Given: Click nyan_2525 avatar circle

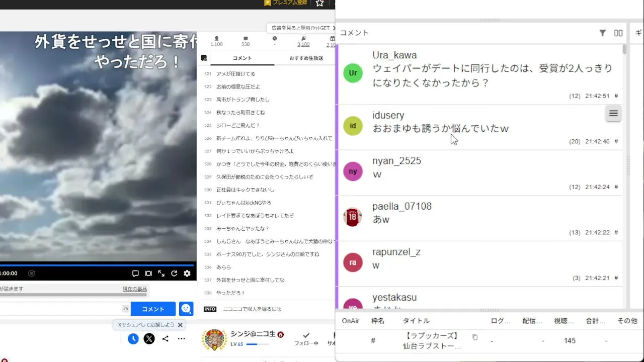Looking at the screenshot, I should (353, 171).
